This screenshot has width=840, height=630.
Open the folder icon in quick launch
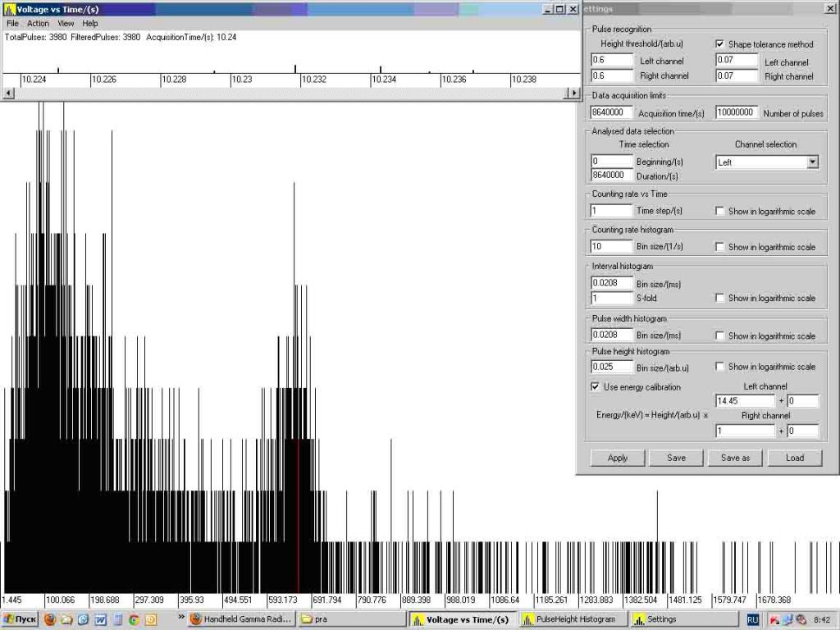[x=67, y=620]
